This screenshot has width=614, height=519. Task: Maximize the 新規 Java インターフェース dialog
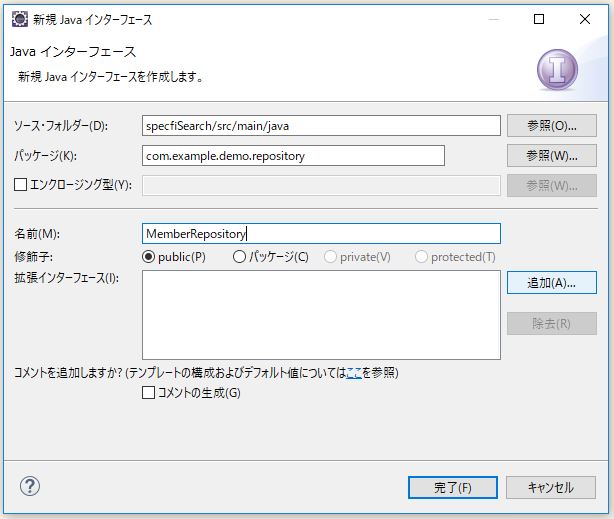(x=539, y=19)
